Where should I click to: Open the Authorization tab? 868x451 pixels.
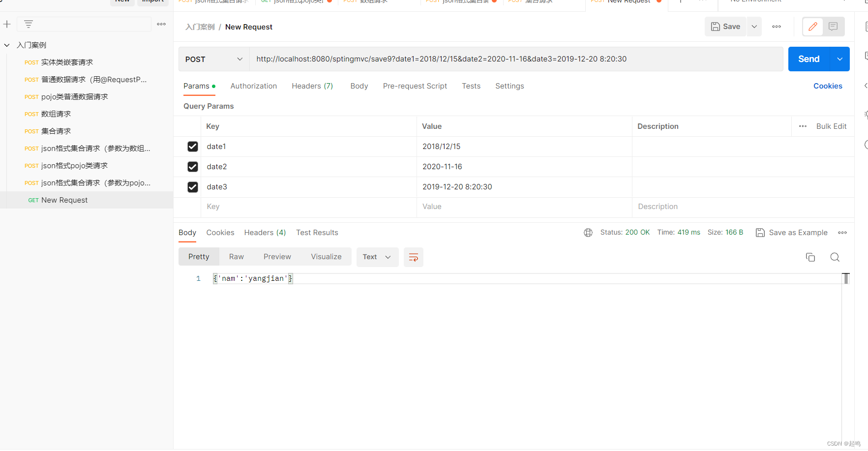(x=254, y=86)
